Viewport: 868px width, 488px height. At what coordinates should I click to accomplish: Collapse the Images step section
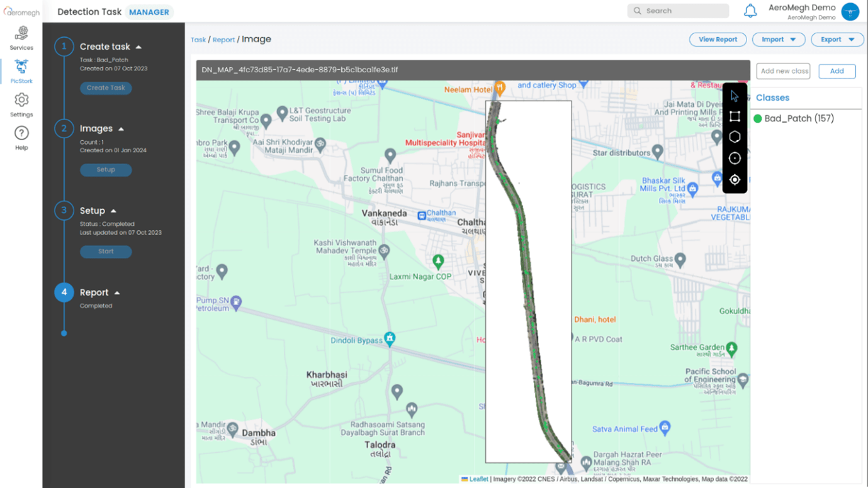click(121, 129)
